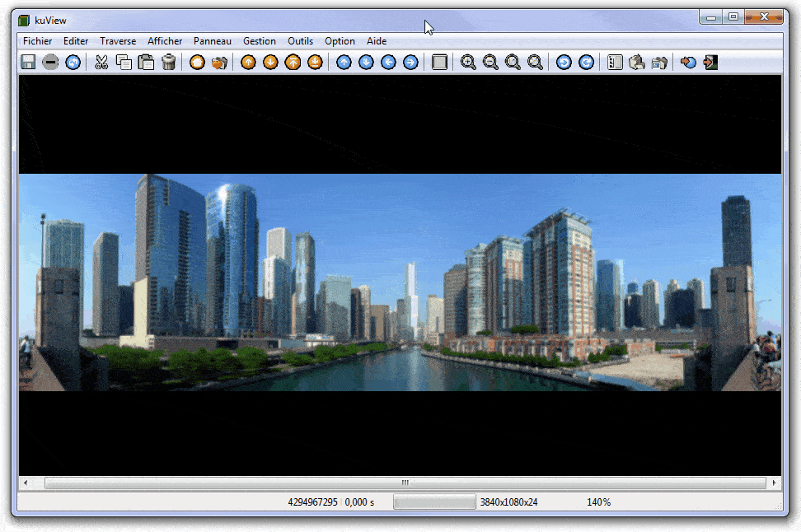Image resolution: width=801 pixels, height=532 pixels.
Task: Click the horizontal scrollbar thumb
Action: click(x=405, y=483)
